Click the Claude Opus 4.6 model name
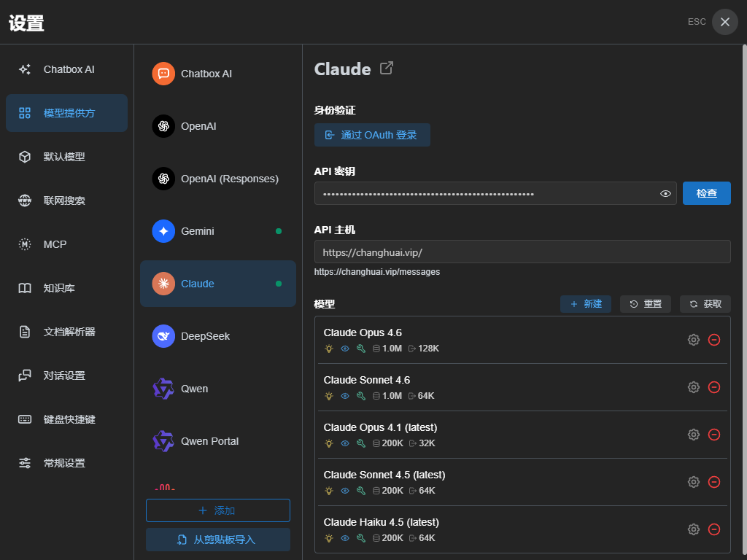 pos(363,332)
